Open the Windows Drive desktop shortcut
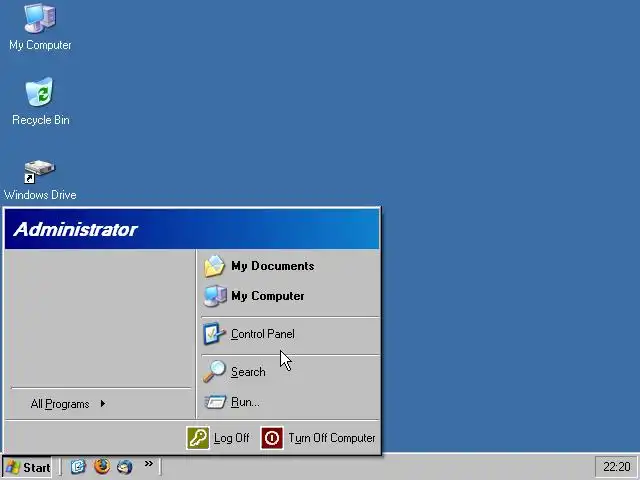Viewport: 640px width, 480px height. pyautogui.click(x=40, y=180)
